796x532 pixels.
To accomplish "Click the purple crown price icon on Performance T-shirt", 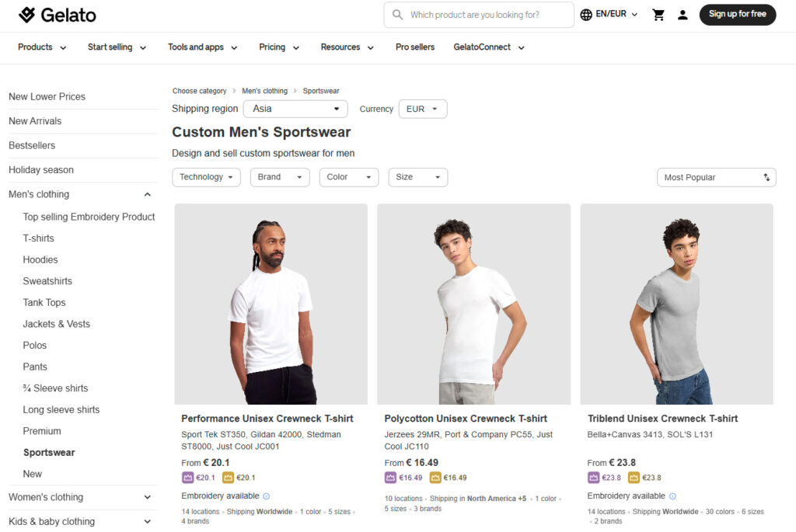I will coord(187,478).
